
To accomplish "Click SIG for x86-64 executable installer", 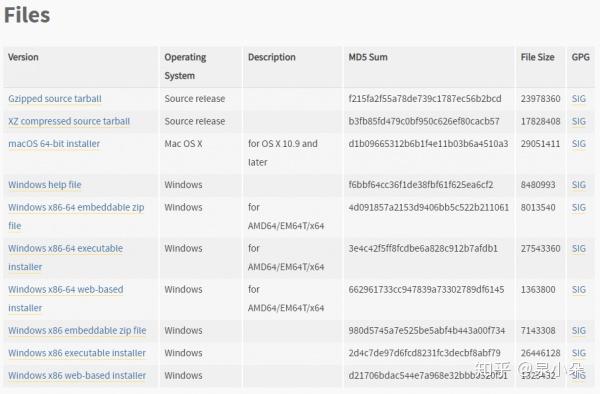I will click(579, 249).
